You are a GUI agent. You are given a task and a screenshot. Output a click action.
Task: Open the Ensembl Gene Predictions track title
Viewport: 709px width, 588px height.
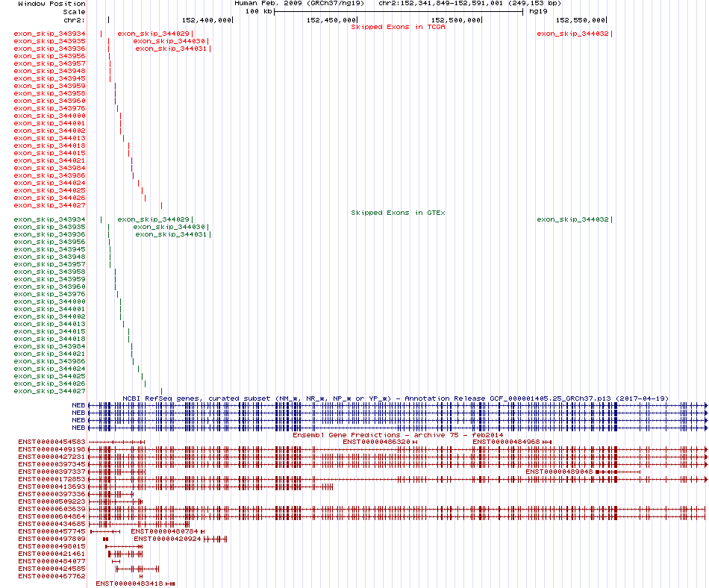pos(398,435)
